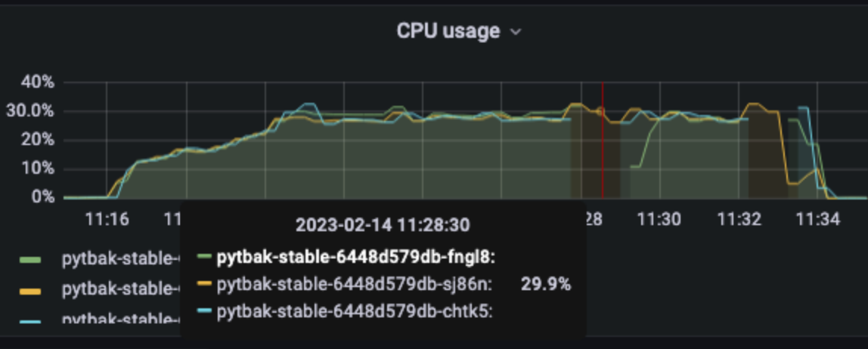Screen dimensions: 868x349
Task: Toggle the first pytbak-stable legend series
Action: pos(121,259)
